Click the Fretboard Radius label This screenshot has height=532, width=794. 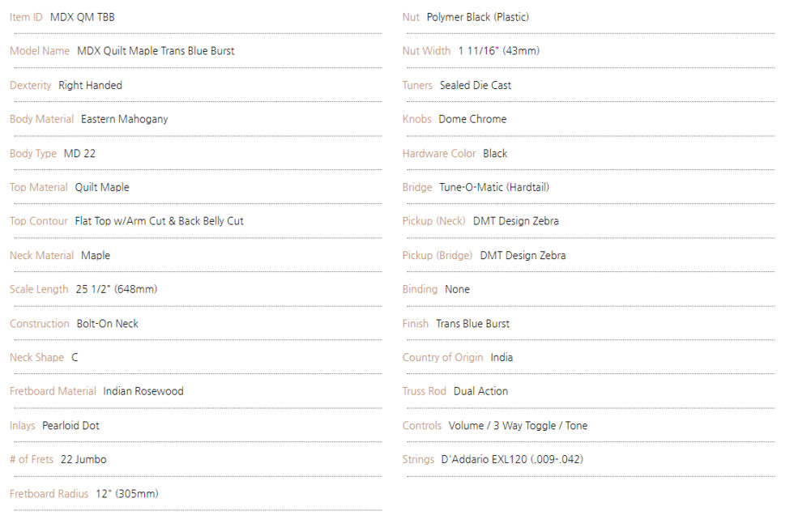[x=49, y=493]
